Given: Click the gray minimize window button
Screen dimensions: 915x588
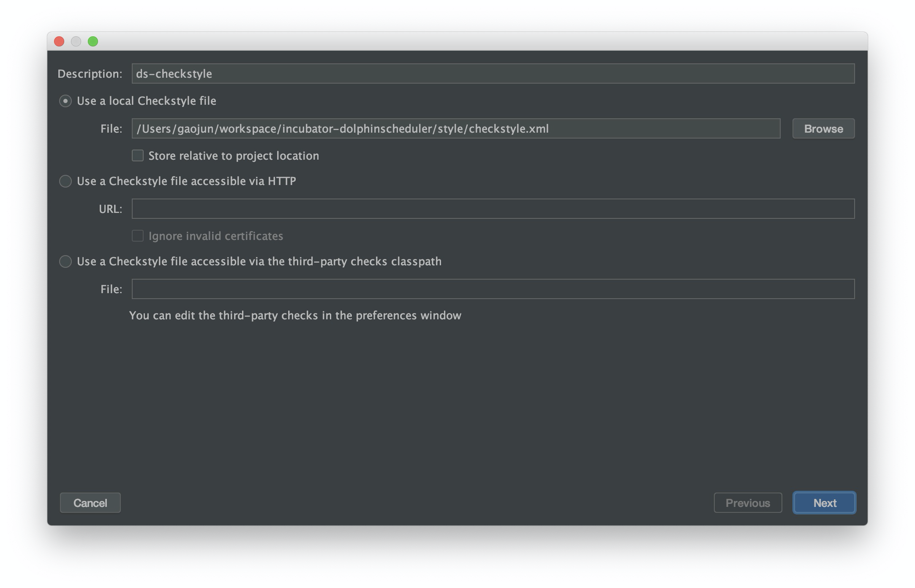Looking at the screenshot, I should pos(76,41).
